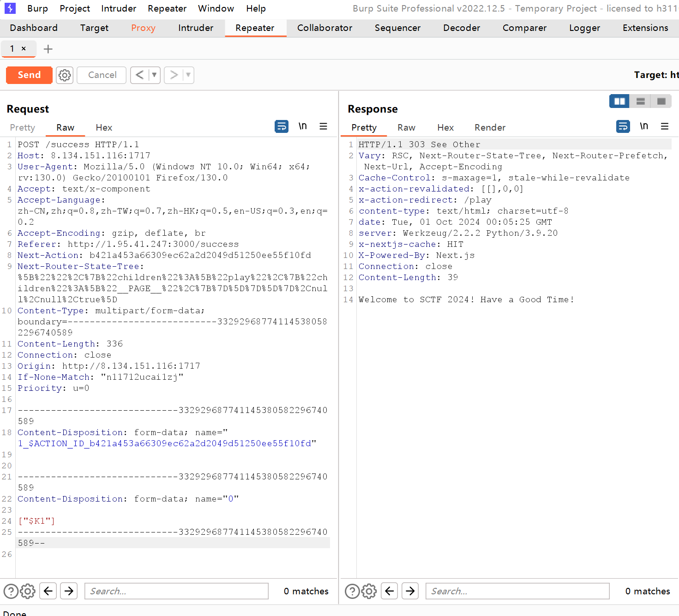Close Repeater tab 1
679x616 pixels.
click(x=24, y=48)
